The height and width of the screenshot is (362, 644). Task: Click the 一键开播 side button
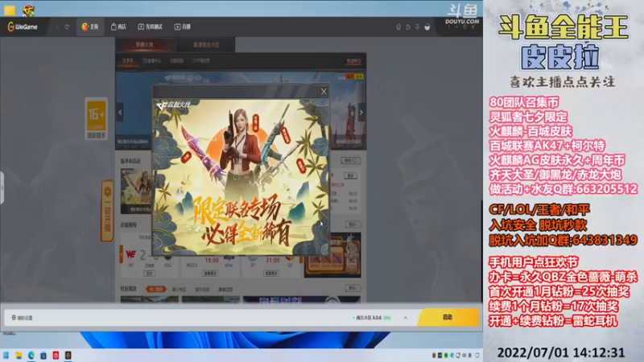click(107, 210)
